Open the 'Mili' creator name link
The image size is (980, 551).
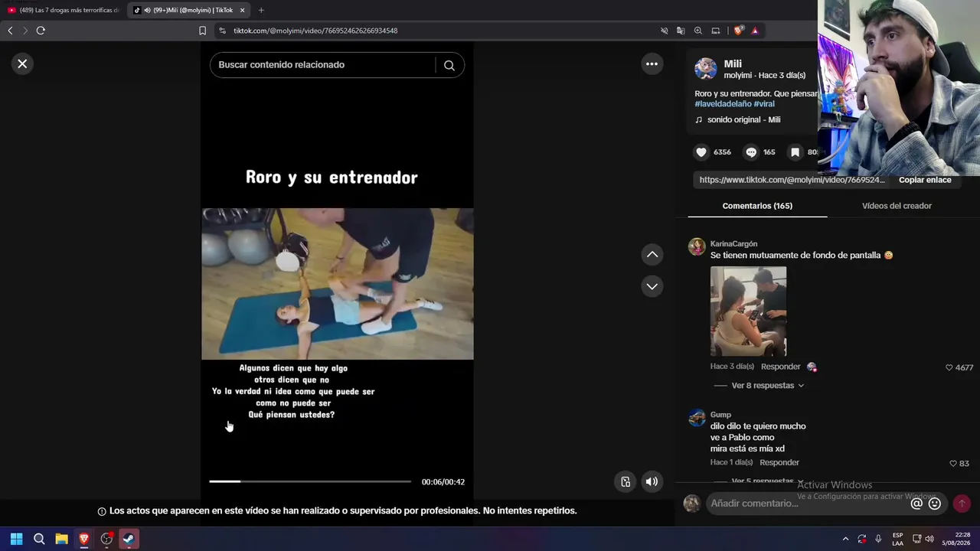[x=733, y=64]
